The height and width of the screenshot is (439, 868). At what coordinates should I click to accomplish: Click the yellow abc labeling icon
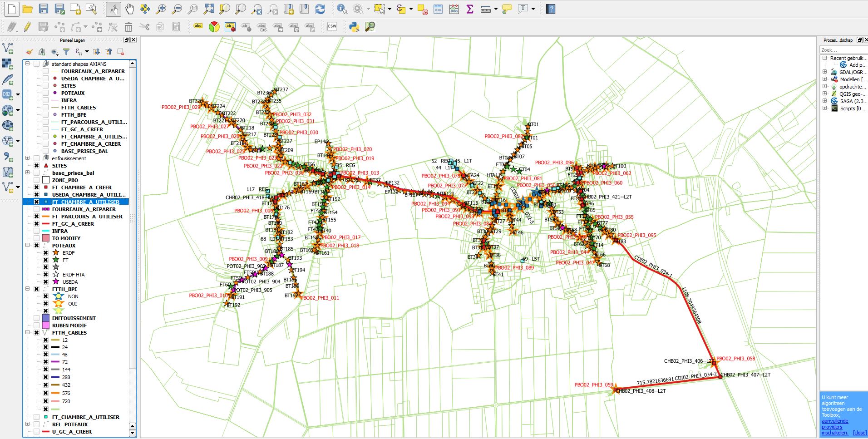[x=198, y=26]
